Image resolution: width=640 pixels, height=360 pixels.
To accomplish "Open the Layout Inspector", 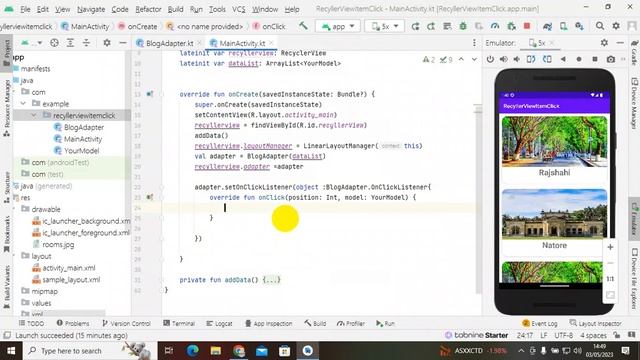I will point(596,323).
